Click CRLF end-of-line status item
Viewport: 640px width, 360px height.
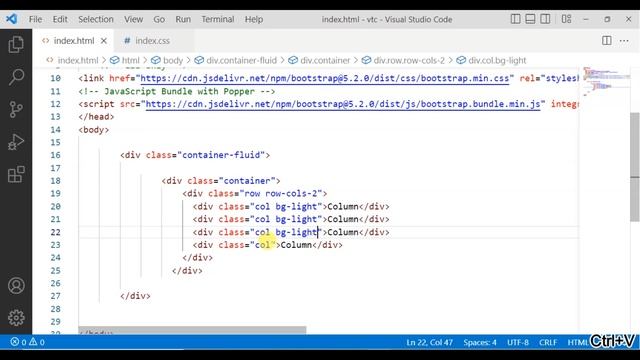click(548, 342)
